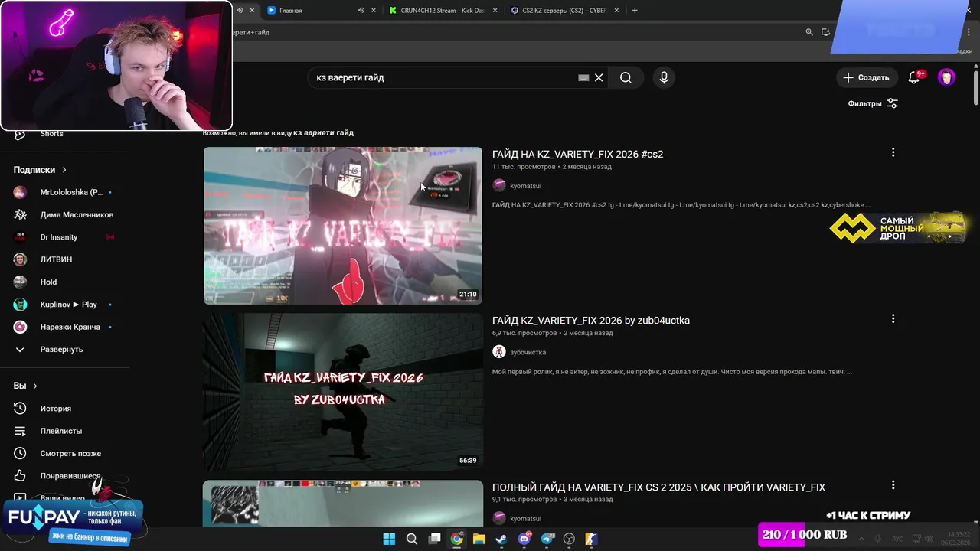980x551 pixels.
Task: Close the CRUN4CH12 Stream tab
Action: point(495,11)
